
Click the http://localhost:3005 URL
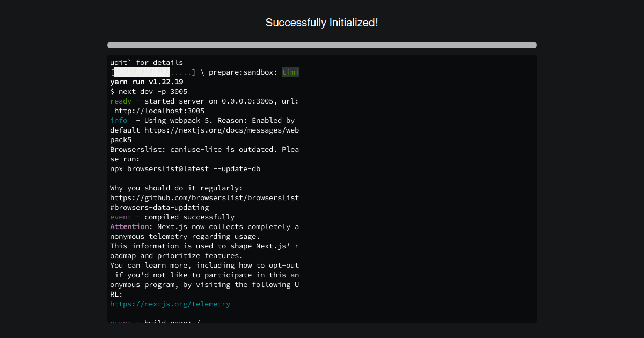click(x=159, y=111)
